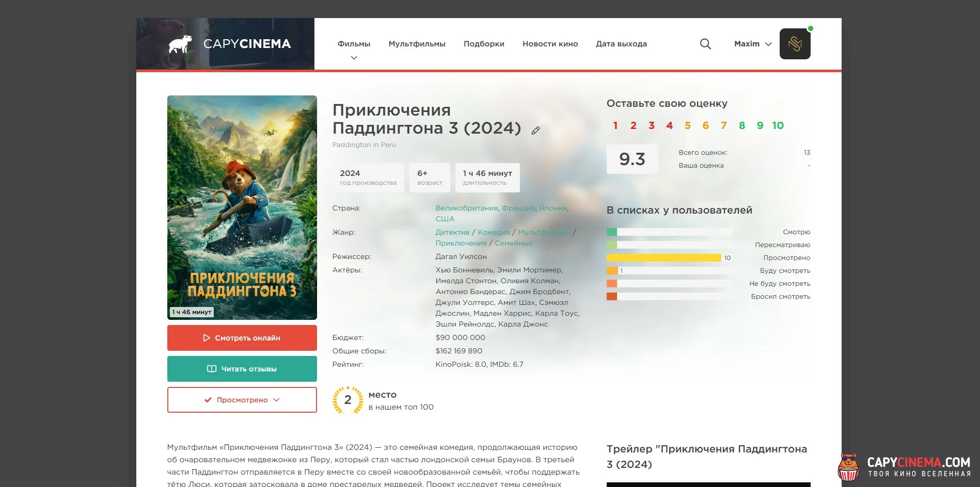Open the Комедия genre link
Viewport: 980px width, 487px height.
pyautogui.click(x=494, y=232)
